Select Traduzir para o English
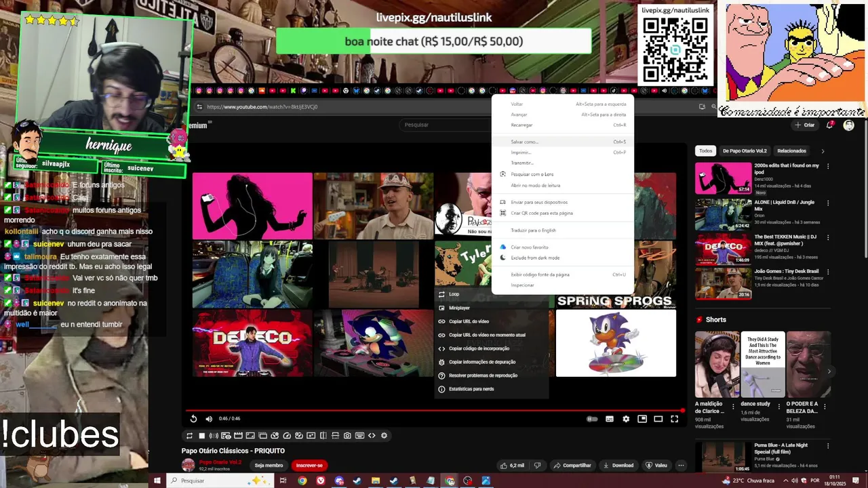The image size is (868, 488). [x=563, y=230]
